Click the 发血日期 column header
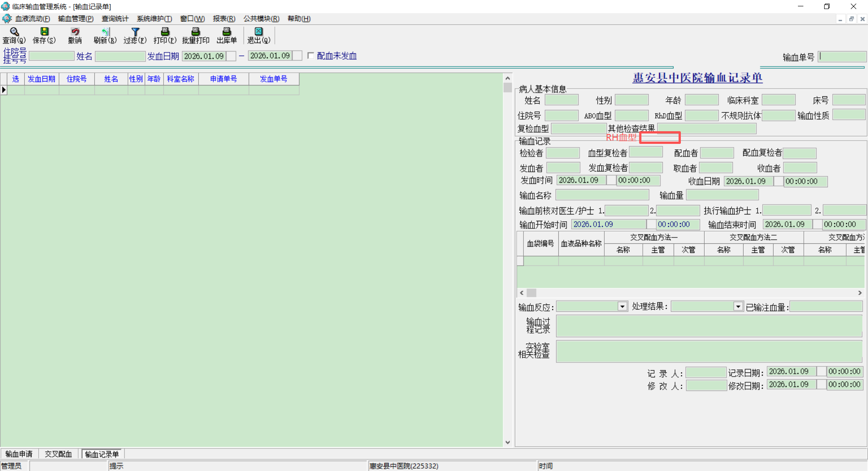This screenshot has height=471, width=868. pyautogui.click(x=42, y=79)
